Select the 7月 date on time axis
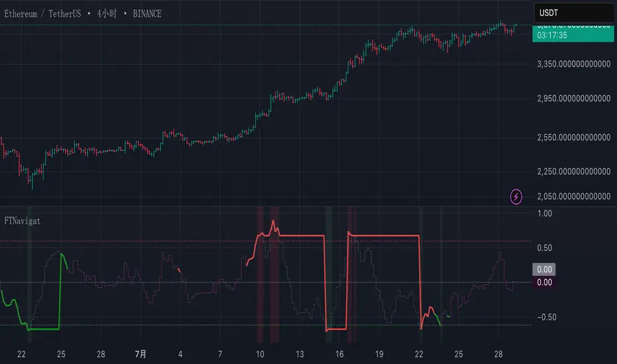Viewport: 617px width, 364px height. [x=140, y=354]
